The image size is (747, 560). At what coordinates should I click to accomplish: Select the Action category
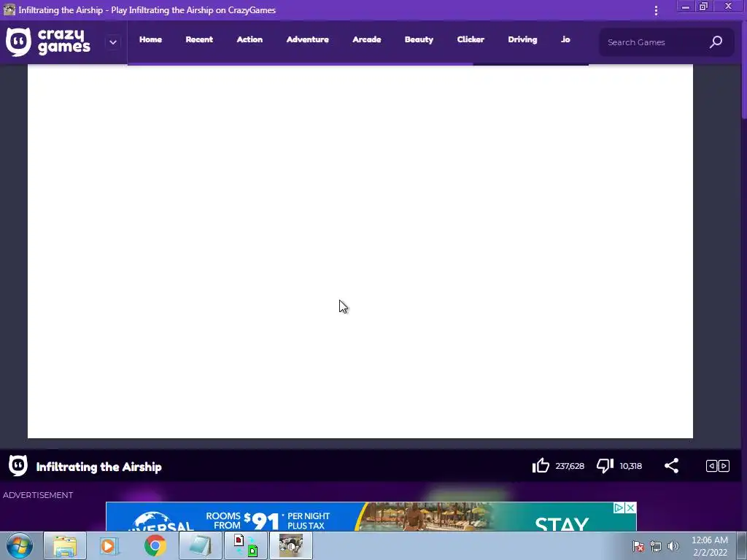(249, 39)
